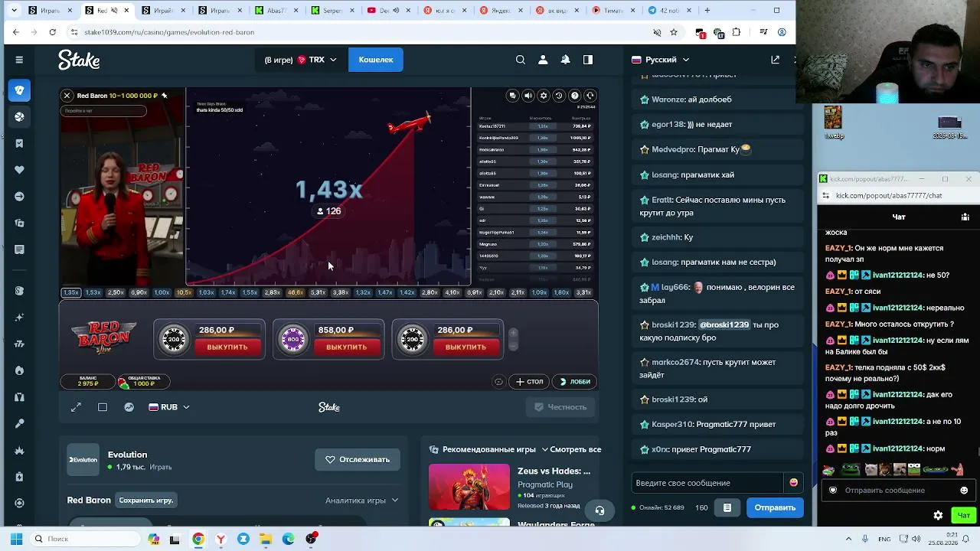This screenshot has width=980, height=551.
Task: Click the Stake chat message input
Action: tap(708, 483)
